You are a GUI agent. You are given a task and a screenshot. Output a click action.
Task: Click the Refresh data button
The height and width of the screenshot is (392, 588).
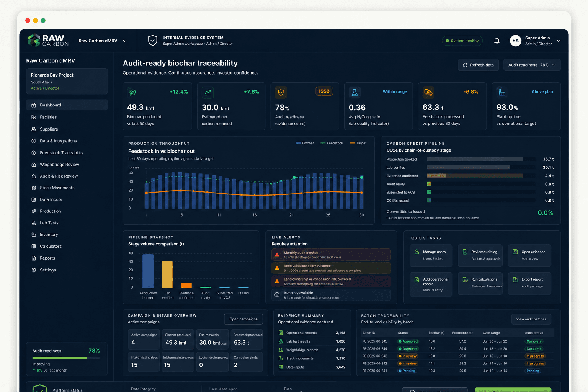pyautogui.click(x=479, y=65)
